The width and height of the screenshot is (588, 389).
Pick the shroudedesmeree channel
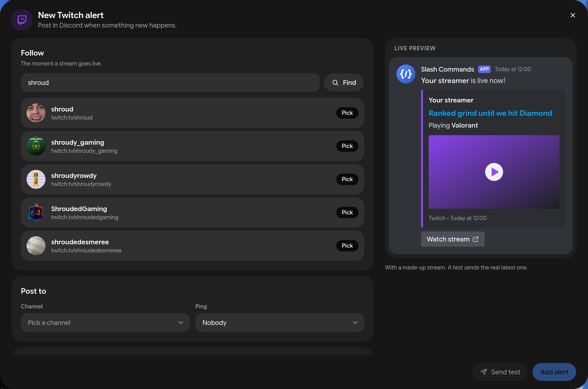[x=347, y=246]
